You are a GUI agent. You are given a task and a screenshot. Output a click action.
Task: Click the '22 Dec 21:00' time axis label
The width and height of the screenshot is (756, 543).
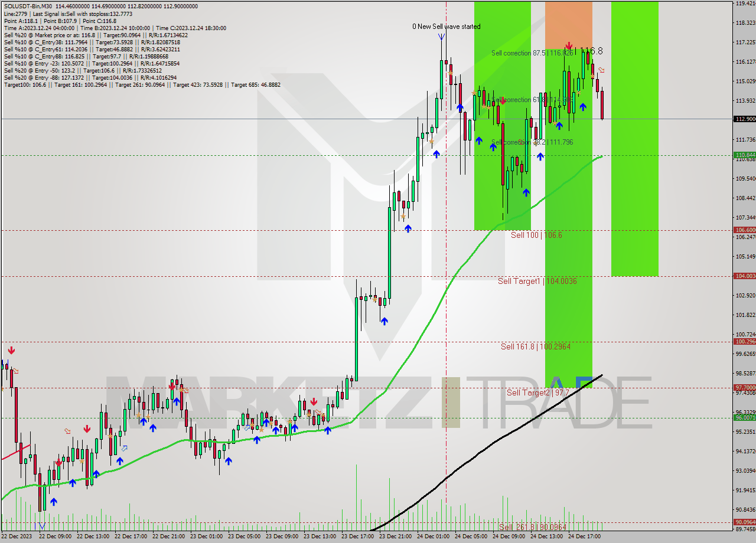[168, 537]
